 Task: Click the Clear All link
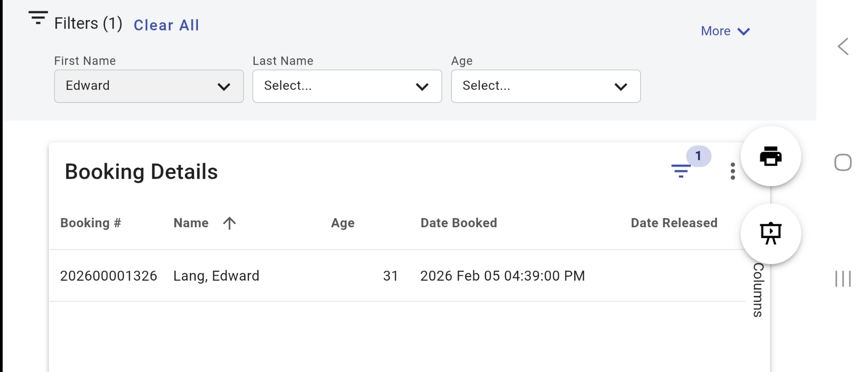[166, 25]
